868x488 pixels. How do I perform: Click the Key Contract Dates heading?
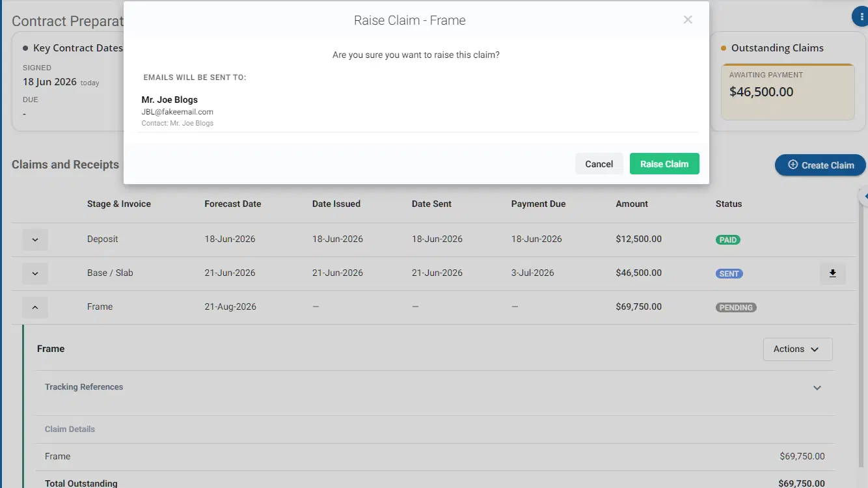pyautogui.click(x=78, y=48)
